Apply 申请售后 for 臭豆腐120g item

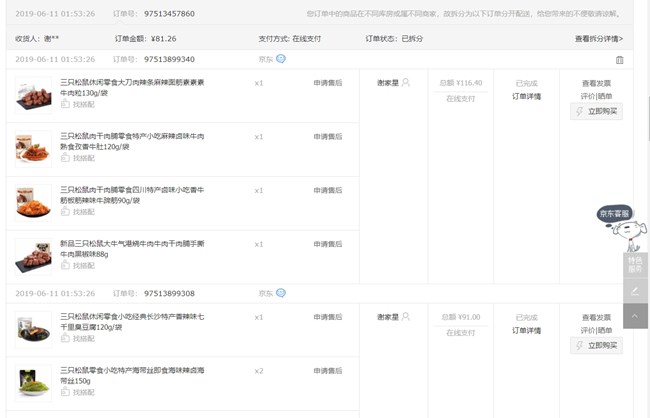pos(327,317)
